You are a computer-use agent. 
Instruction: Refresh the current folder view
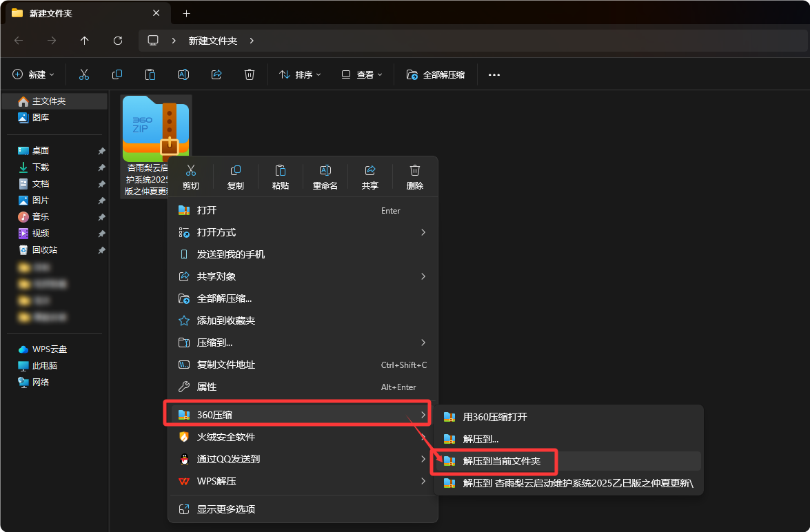[118, 40]
